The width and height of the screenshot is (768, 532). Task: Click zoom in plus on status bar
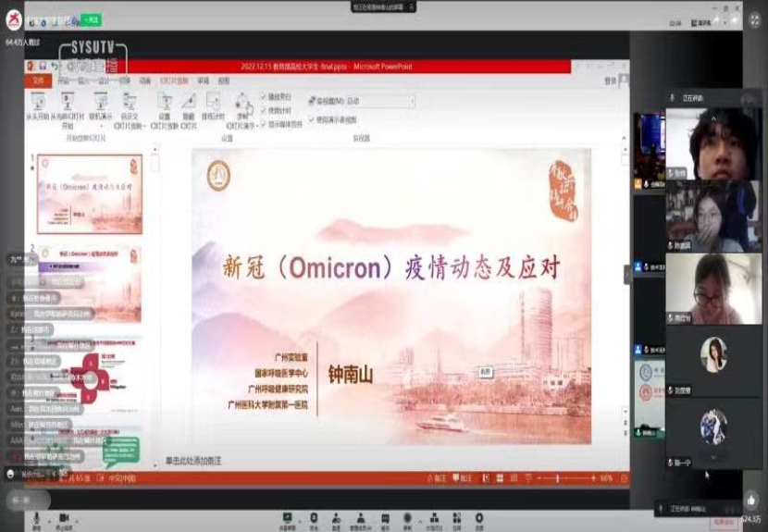tap(593, 478)
